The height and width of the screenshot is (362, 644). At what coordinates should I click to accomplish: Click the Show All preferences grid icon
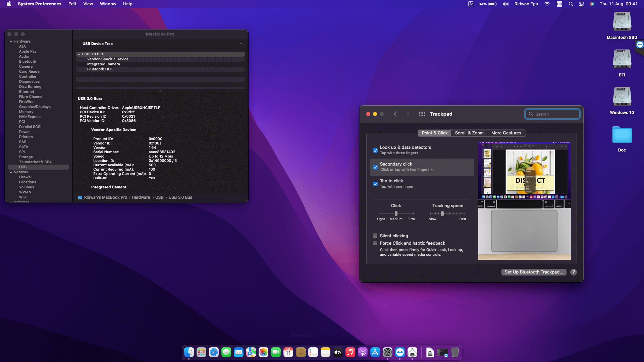(x=422, y=114)
